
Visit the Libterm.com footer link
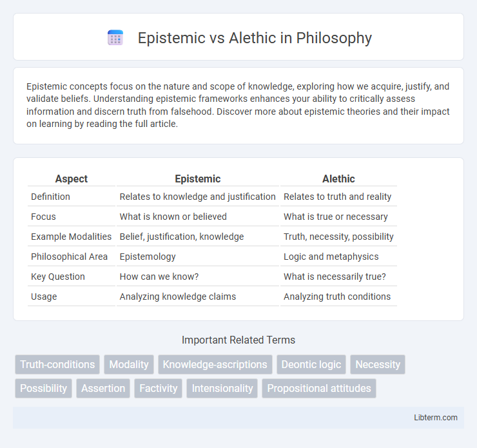point(436,418)
